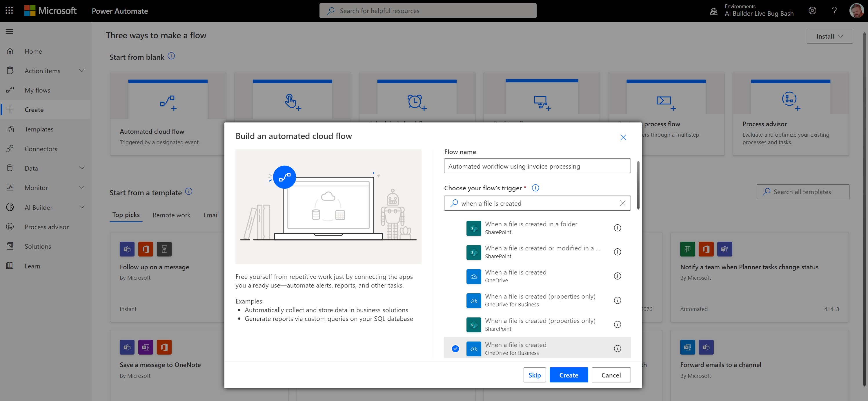
Task: Open Help via the question mark icon
Action: tap(834, 10)
